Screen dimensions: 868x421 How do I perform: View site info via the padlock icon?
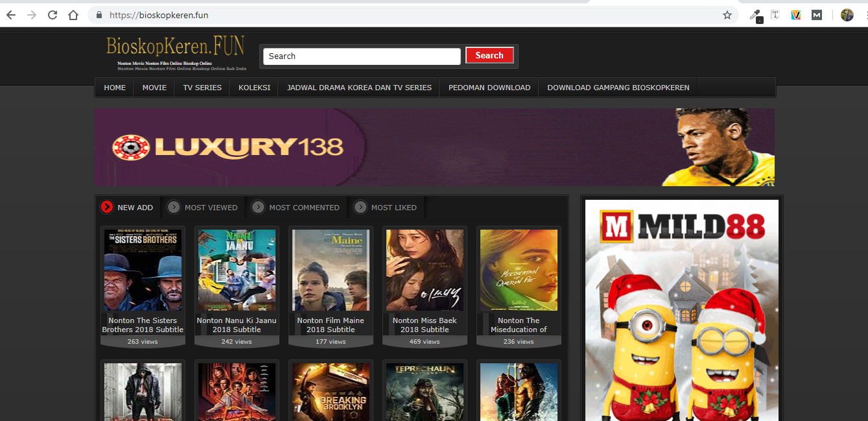[x=99, y=15]
